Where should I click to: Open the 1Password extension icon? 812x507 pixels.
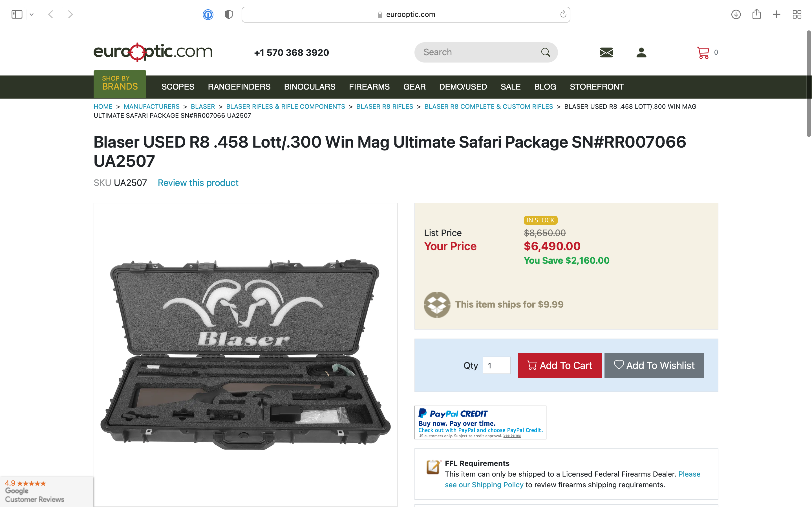point(208,14)
